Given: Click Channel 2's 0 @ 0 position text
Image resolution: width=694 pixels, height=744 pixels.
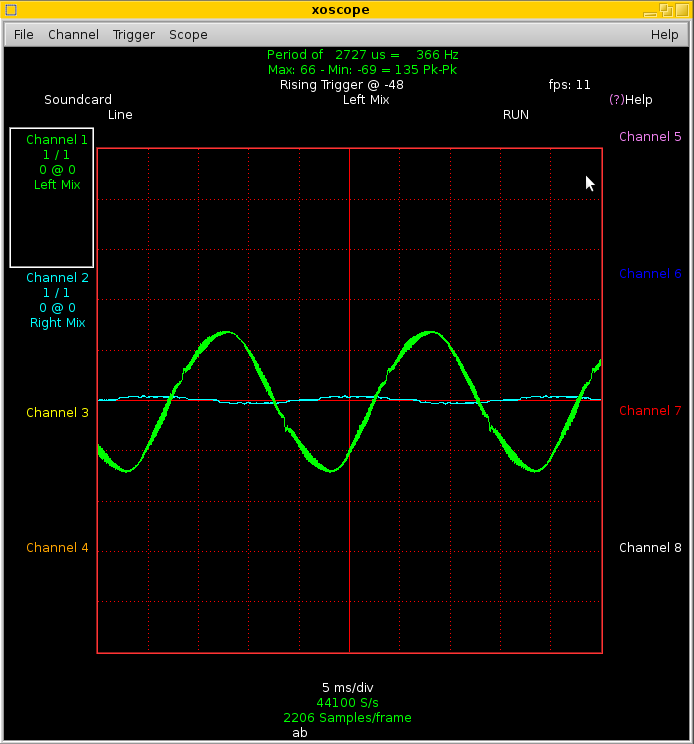Looking at the screenshot, I should tap(57, 307).
